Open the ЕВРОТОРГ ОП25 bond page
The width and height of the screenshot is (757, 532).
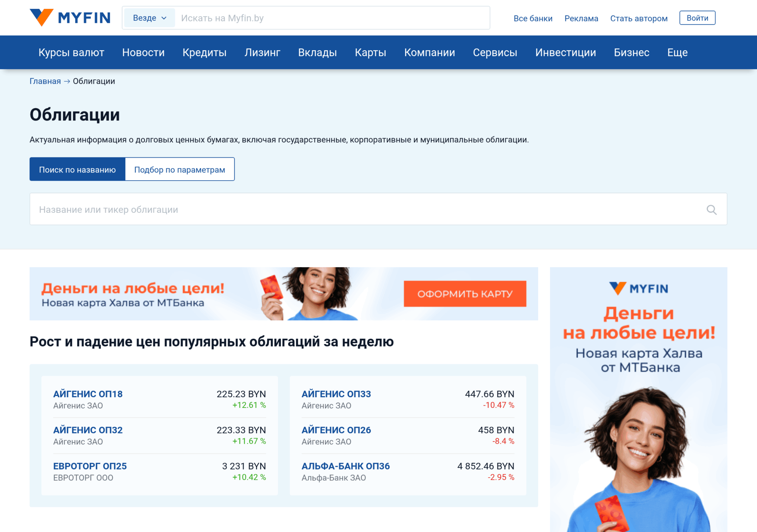click(x=90, y=466)
